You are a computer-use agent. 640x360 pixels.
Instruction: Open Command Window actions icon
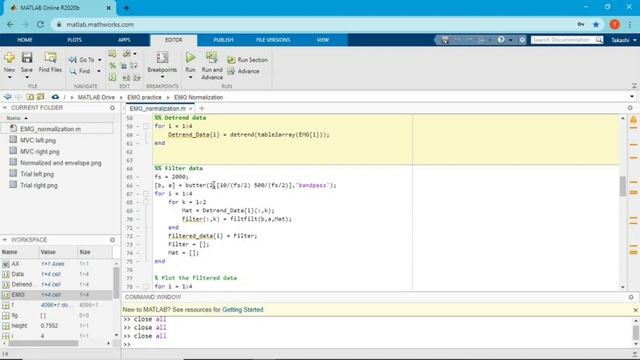coord(631,297)
